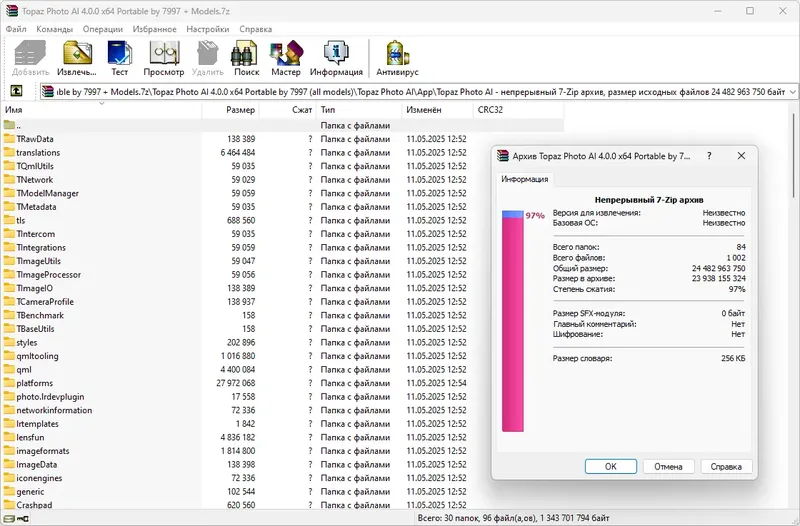Viewport: 800px width, 526px height.
Task: Click the qml folder icon
Action: [x=9, y=369]
